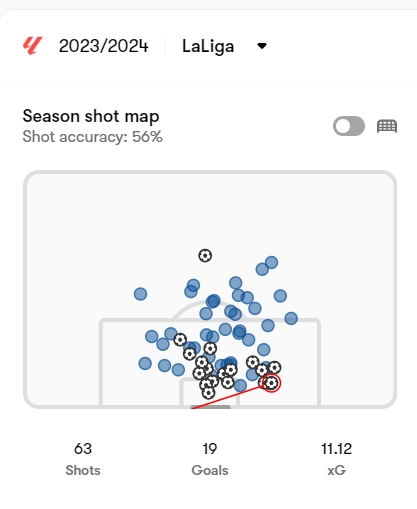417x509 pixels.
Task: Click the 63 Shots stat
Action: pos(83,459)
